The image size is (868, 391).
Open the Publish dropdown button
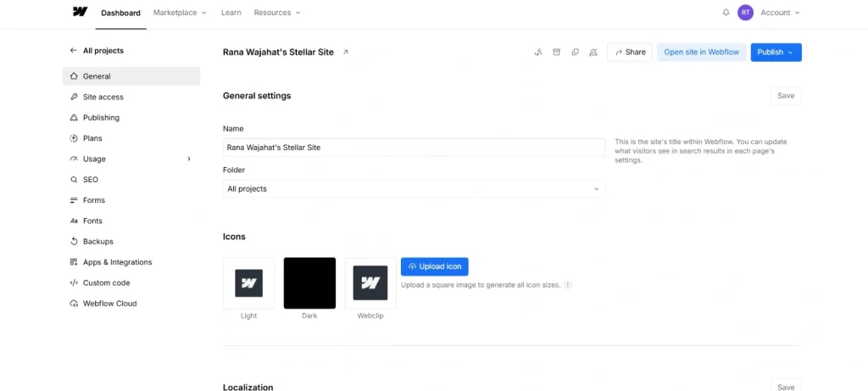[x=776, y=52]
